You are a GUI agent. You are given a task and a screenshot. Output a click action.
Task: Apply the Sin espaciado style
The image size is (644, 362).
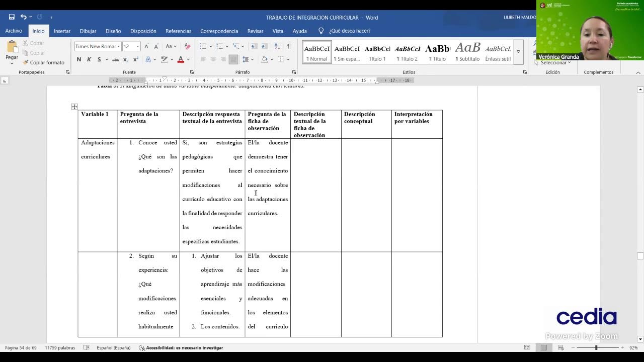(347, 52)
